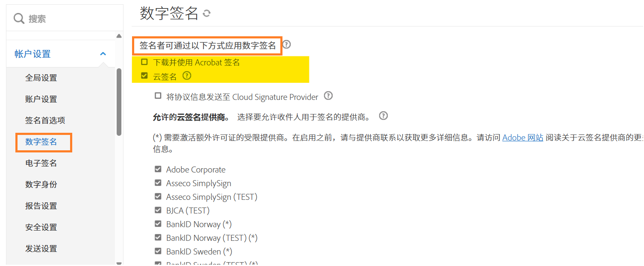This screenshot has width=644, height=266.
Task: Open the Adobe 网站 link
Action: point(523,137)
